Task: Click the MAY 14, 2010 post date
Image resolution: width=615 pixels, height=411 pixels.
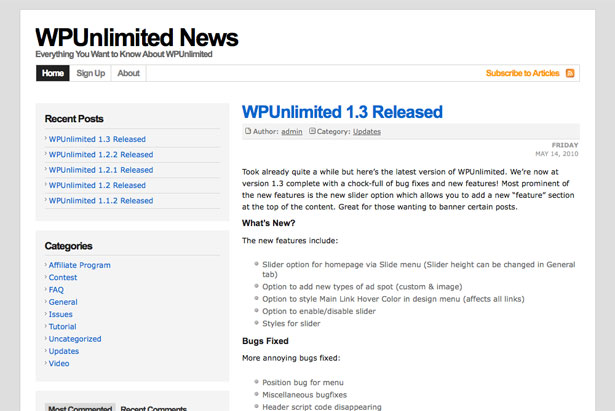Action: click(557, 154)
